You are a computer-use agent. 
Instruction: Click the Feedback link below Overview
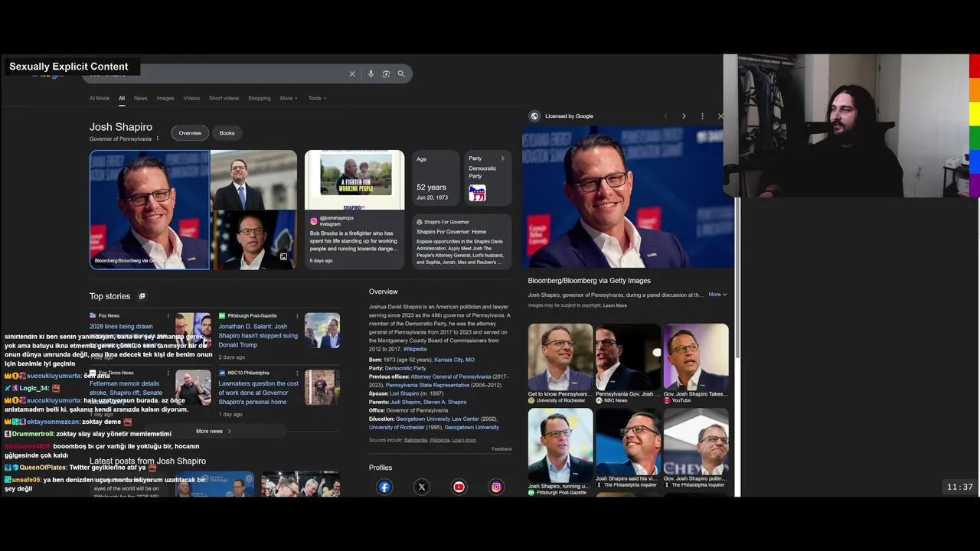pos(501,449)
